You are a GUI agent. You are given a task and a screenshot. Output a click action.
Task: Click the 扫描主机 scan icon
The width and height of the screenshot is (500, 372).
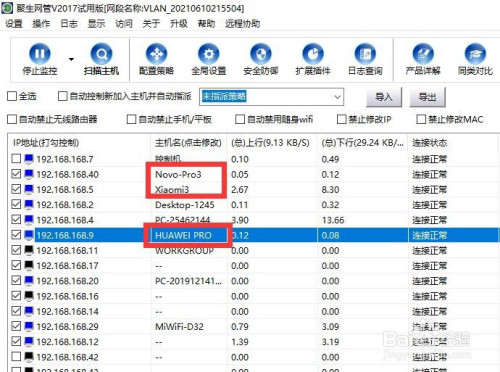(101, 53)
